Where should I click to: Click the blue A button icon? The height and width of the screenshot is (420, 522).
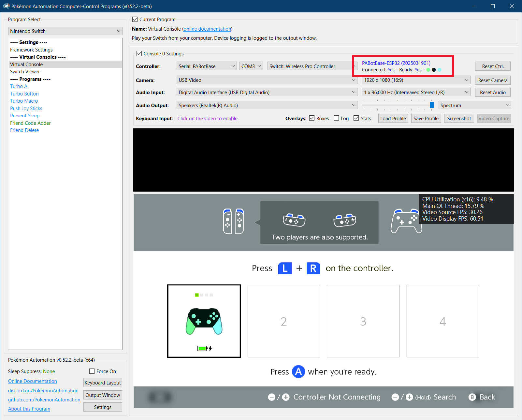pyautogui.click(x=298, y=371)
